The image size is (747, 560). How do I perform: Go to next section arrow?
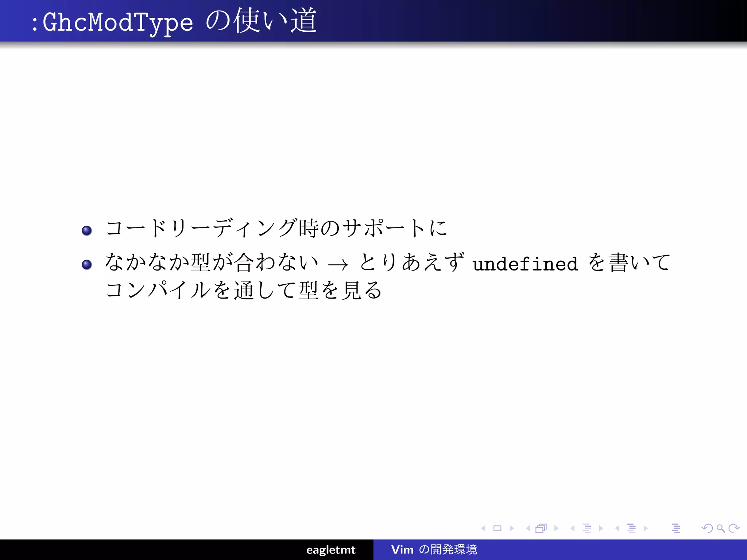pos(646,528)
